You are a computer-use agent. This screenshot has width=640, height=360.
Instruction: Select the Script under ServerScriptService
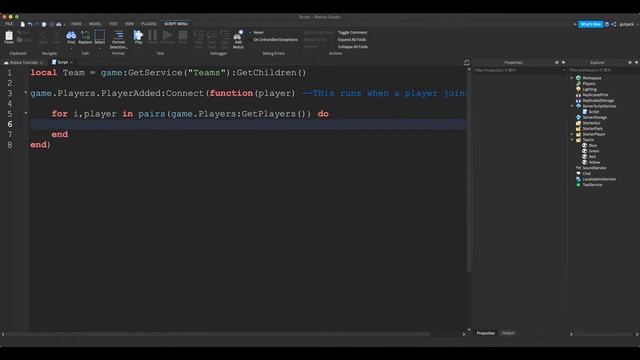pyautogui.click(x=593, y=111)
